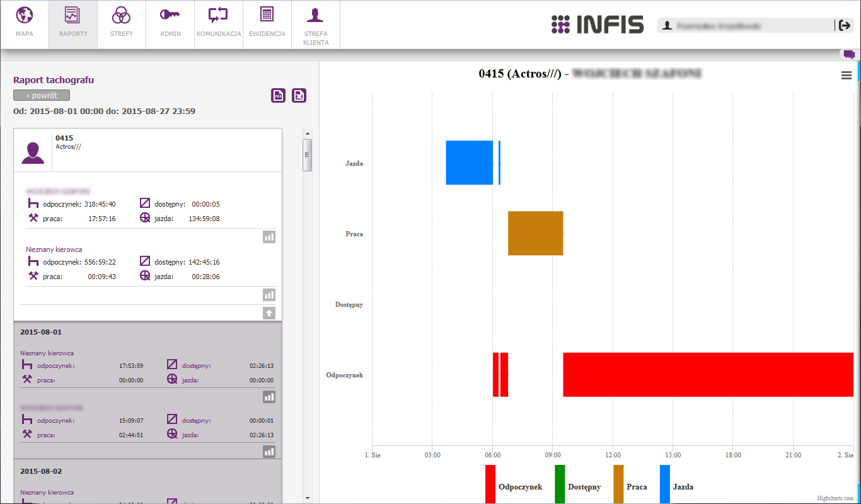Viewport: 861px width, 504px height.
Task: Export tachograph report to Excel
Action: click(x=299, y=95)
